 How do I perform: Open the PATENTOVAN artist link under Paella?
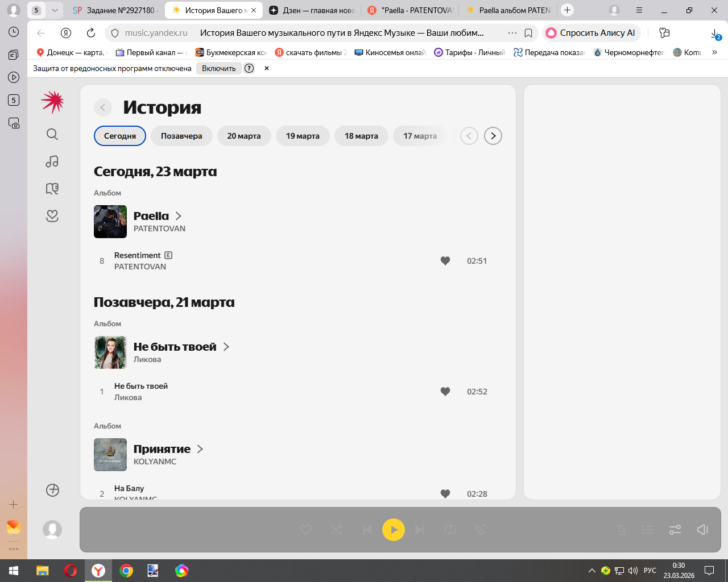point(159,228)
